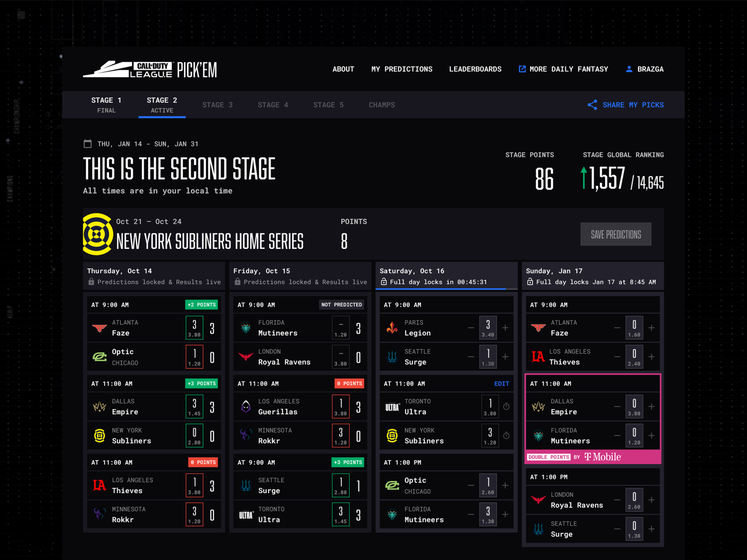Open the About page
This screenshot has height=560, width=747.
pos(343,69)
